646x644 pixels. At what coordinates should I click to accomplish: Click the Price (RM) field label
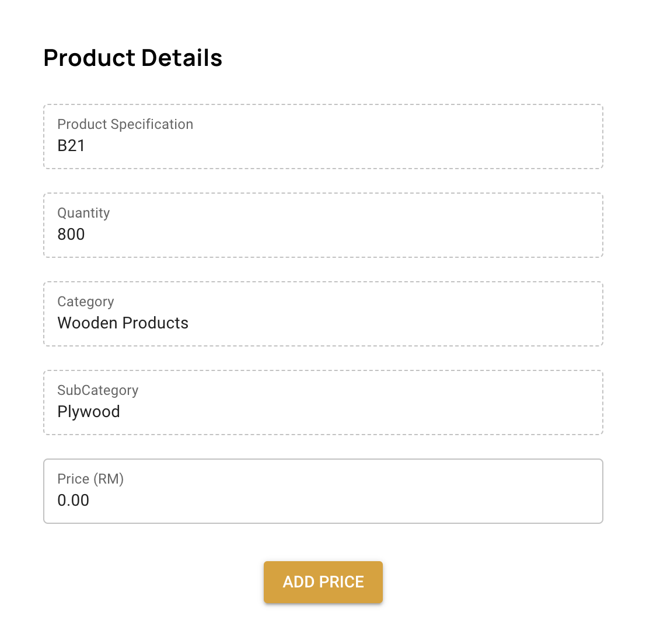click(x=90, y=479)
